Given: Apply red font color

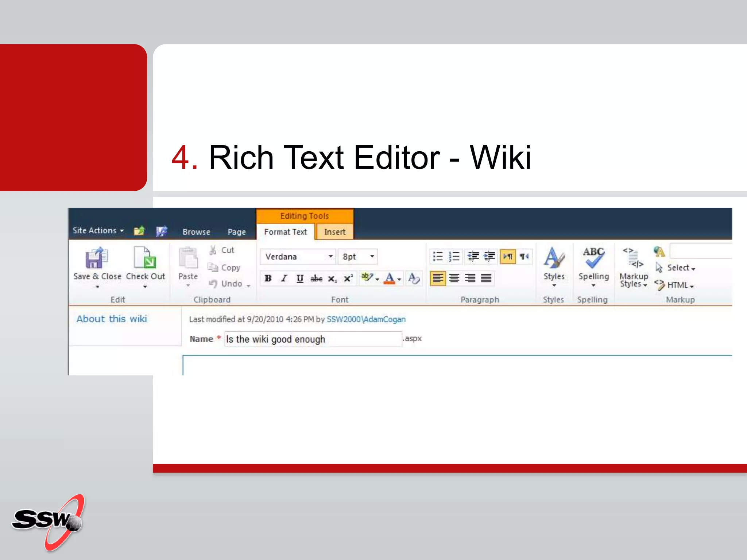Looking at the screenshot, I should click(390, 279).
